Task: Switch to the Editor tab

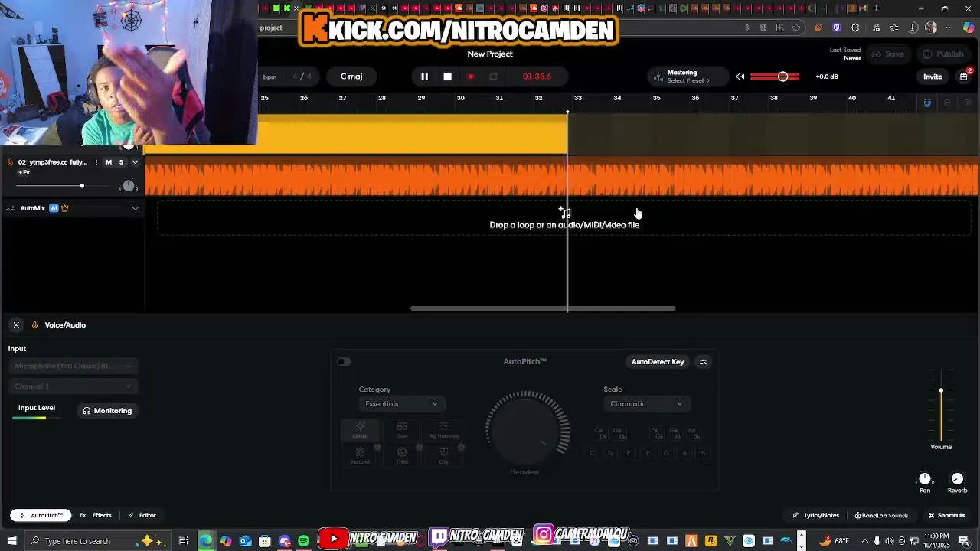Action: (x=142, y=516)
